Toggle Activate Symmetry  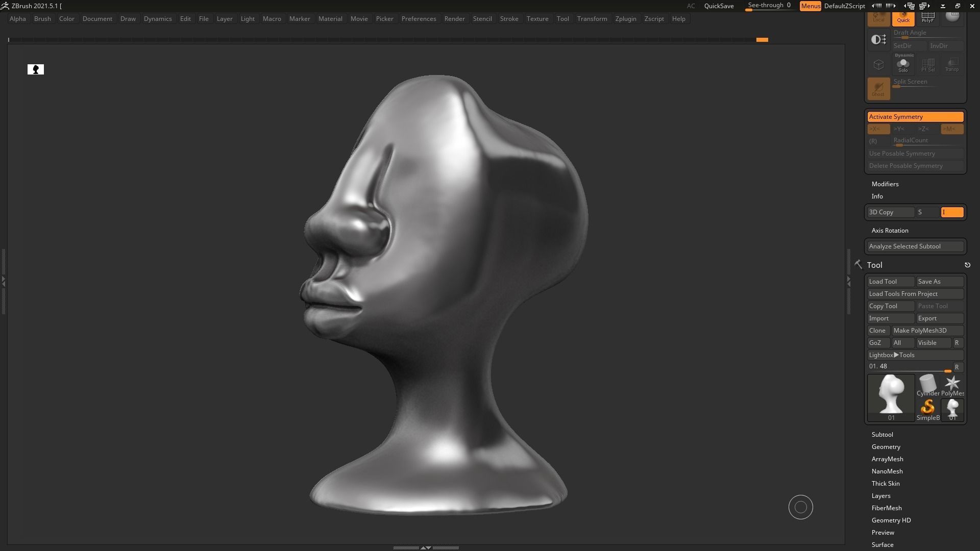tap(915, 117)
